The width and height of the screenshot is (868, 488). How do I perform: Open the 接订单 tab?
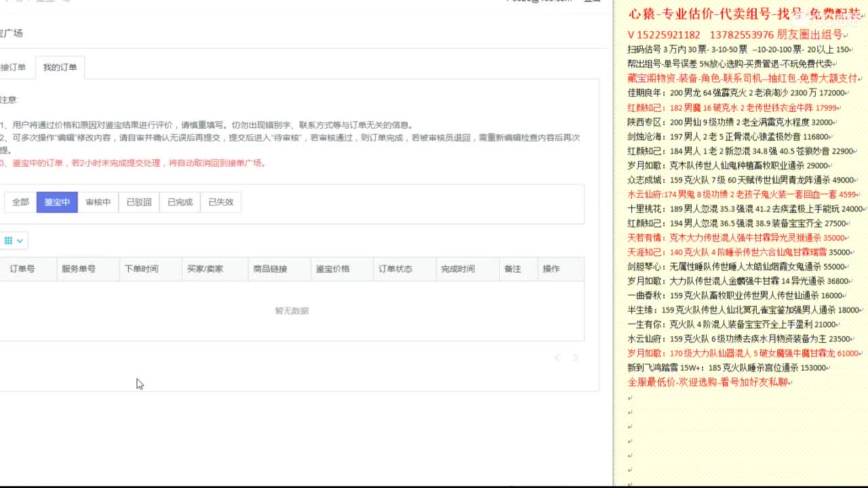(13, 67)
